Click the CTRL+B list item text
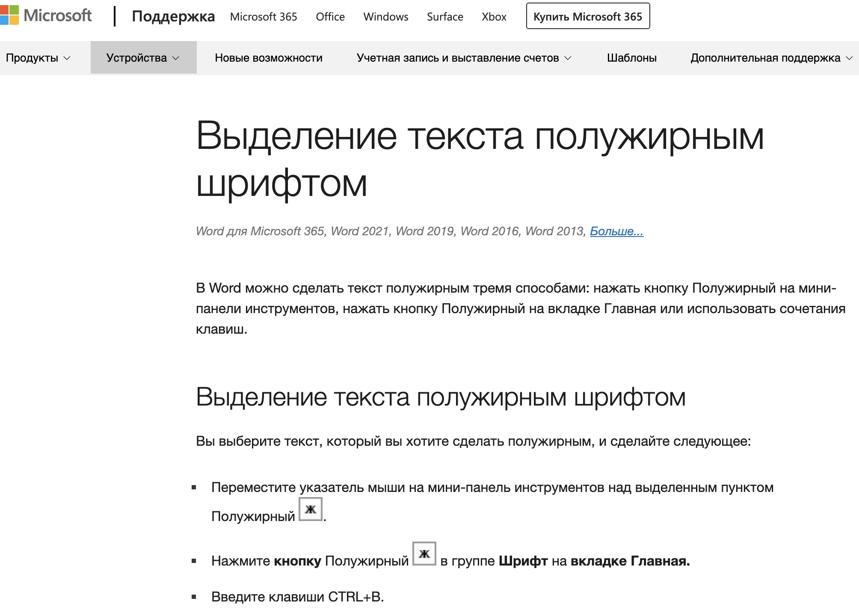 click(x=298, y=597)
